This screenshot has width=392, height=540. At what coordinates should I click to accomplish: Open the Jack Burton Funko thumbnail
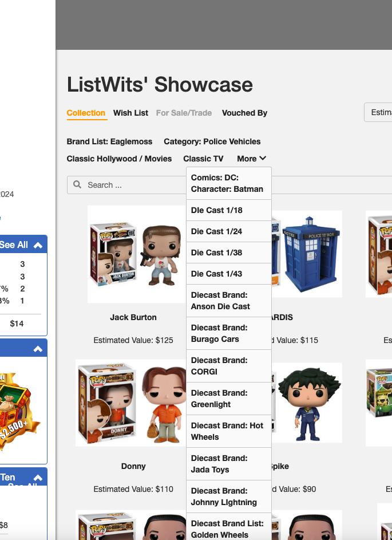[x=137, y=254]
